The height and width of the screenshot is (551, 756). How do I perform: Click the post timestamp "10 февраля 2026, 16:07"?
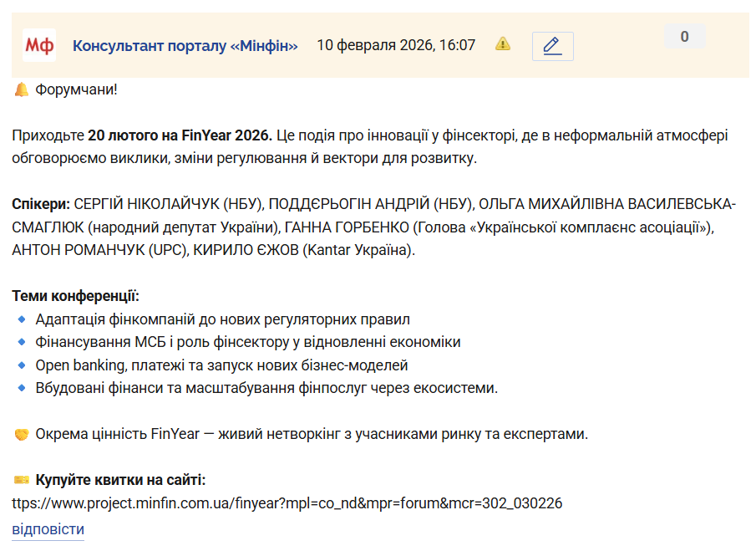(x=396, y=45)
